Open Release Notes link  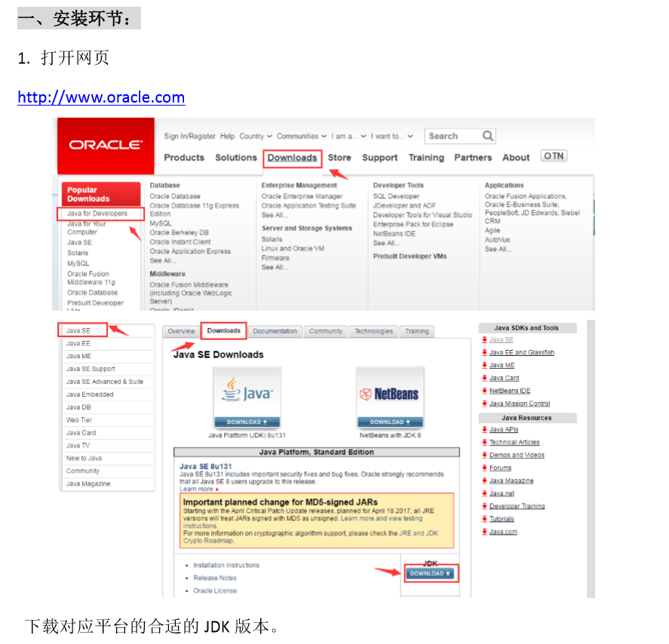coord(215,578)
